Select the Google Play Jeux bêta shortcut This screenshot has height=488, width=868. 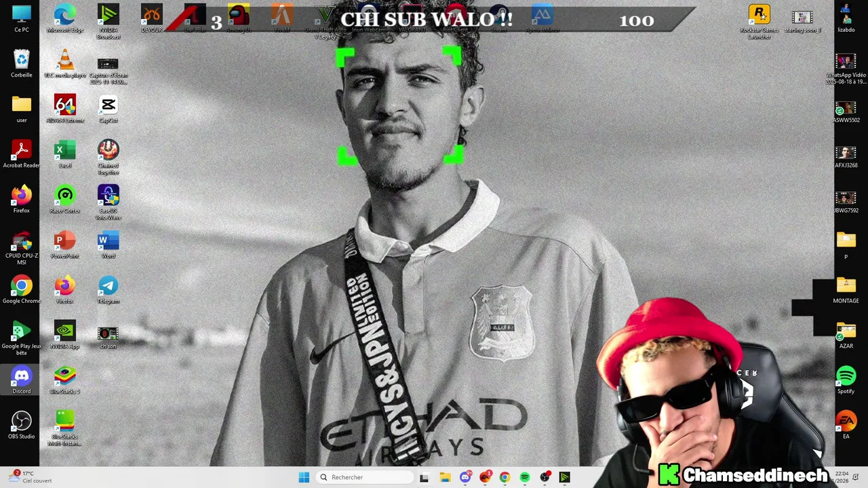click(x=22, y=338)
